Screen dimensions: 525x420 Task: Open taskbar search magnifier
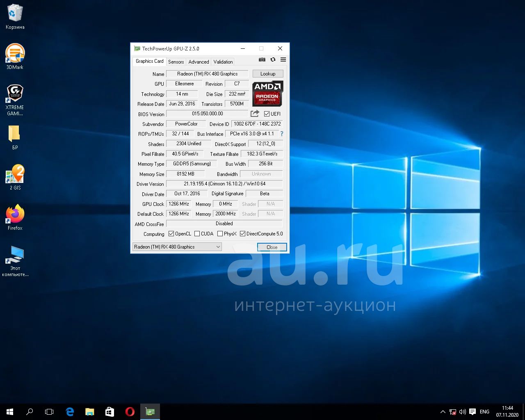click(30, 411)
